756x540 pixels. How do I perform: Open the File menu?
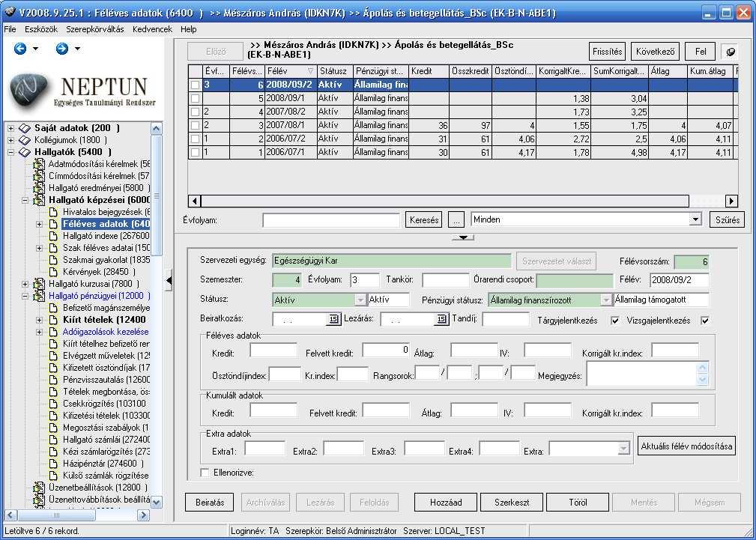coord(10,29)
